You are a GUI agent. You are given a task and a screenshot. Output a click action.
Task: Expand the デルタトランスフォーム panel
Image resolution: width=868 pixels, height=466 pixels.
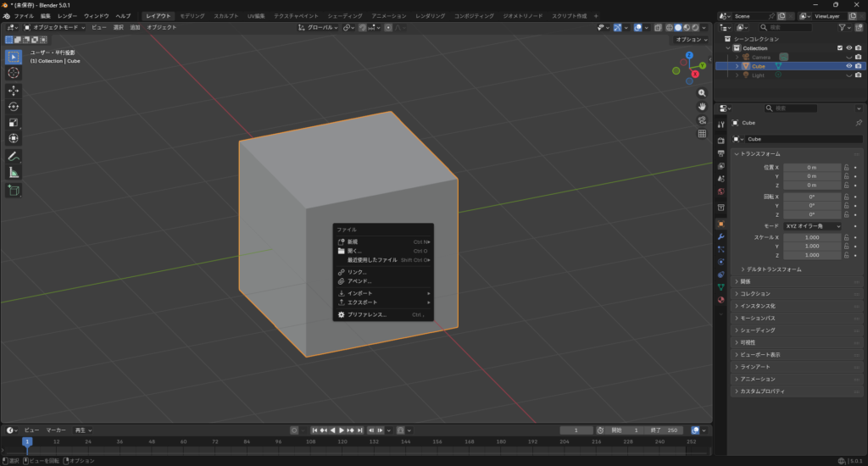[773, 269]
